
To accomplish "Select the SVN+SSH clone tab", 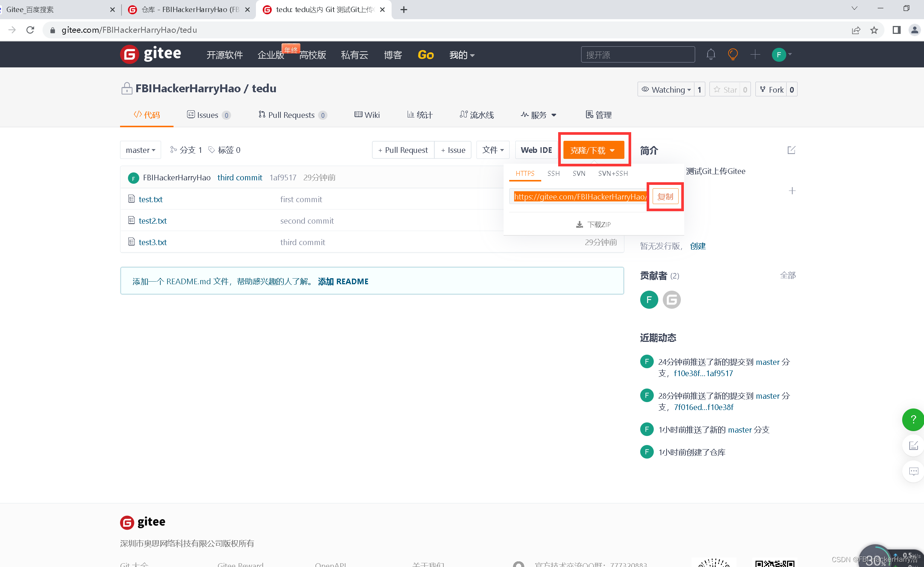I will tap(613, 174).
